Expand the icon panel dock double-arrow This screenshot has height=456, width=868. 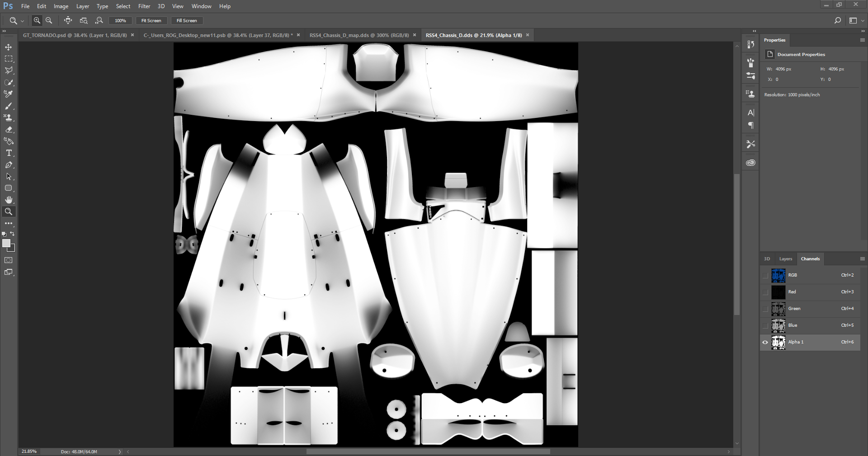point(754,31)
